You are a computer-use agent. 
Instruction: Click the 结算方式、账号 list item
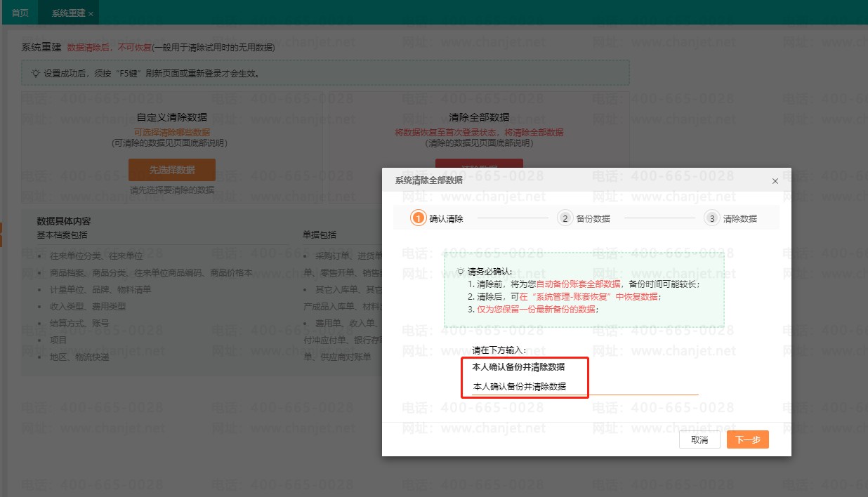point(79,323)
